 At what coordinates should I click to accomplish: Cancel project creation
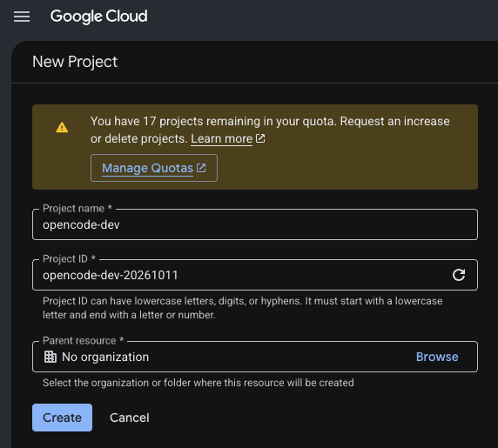(130, 418)
